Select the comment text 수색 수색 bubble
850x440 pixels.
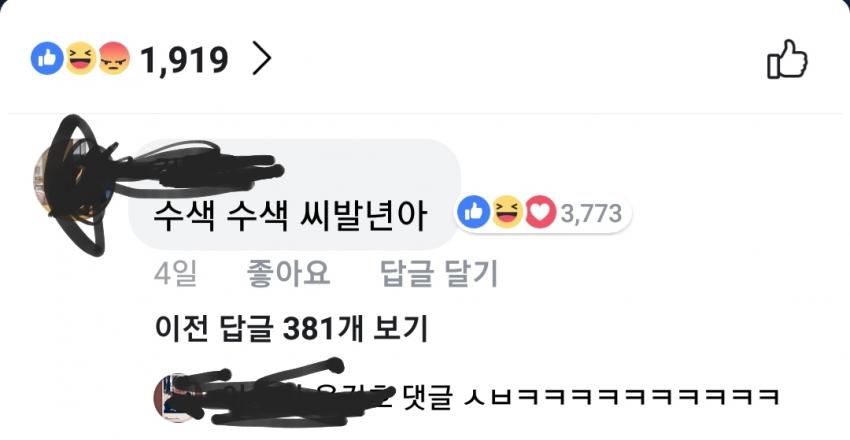tap(295, 194)
